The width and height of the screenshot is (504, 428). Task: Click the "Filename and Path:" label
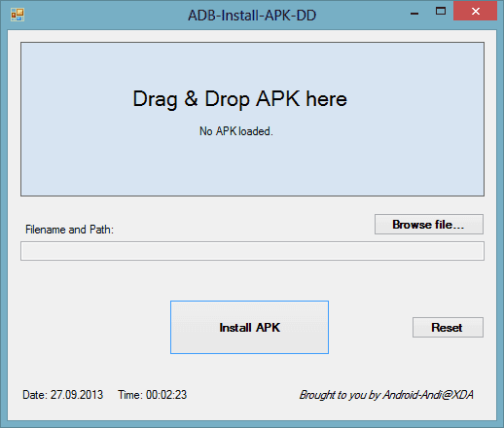point(69,230)
